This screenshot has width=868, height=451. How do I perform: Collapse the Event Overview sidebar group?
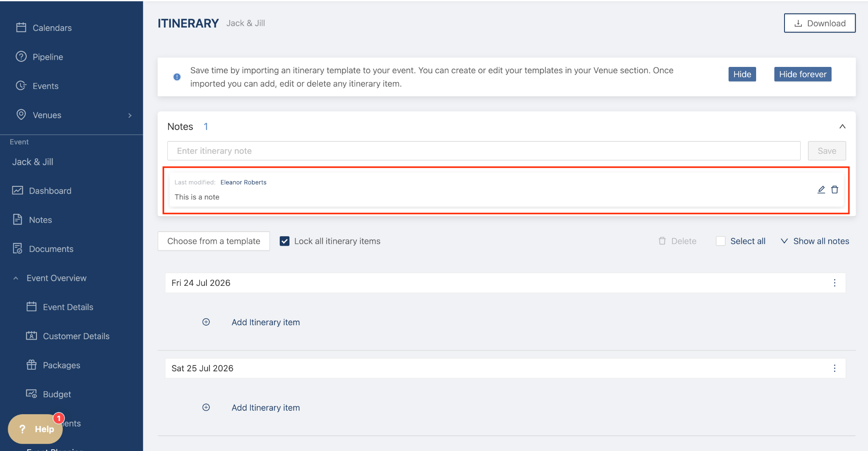[x=16, y=278]
